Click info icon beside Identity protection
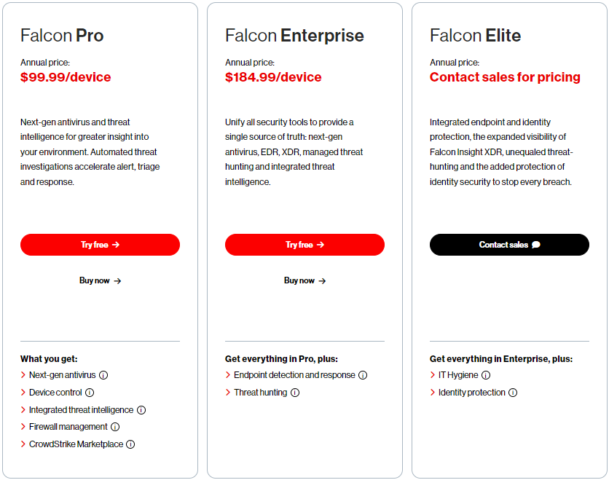Viewport: 609px width, 480px height. tap(513, 393)
